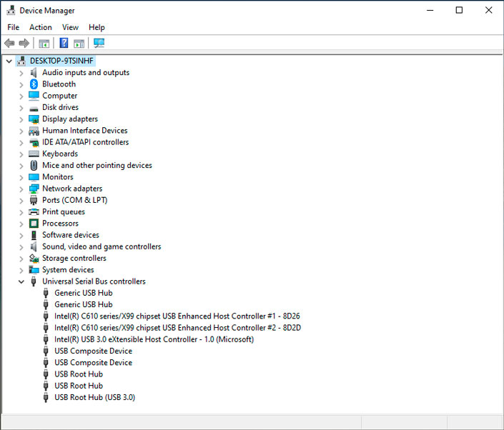Select the DESKTOP-9TSINHF root label

[61, 61]
